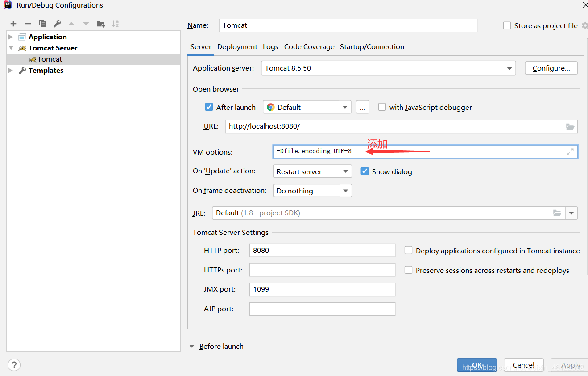Open the Default browser dropdown

click(307, 107)
